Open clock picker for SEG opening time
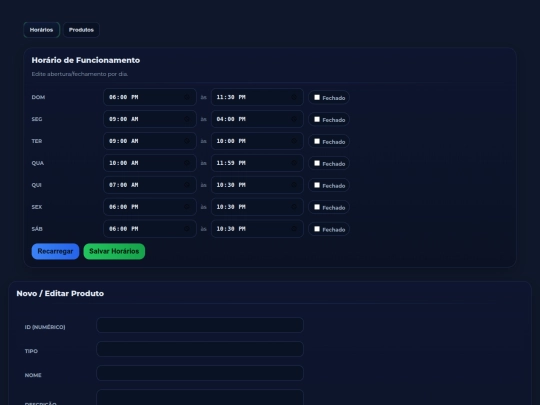This screenshot has height=405, width=540. pos(187,119)
